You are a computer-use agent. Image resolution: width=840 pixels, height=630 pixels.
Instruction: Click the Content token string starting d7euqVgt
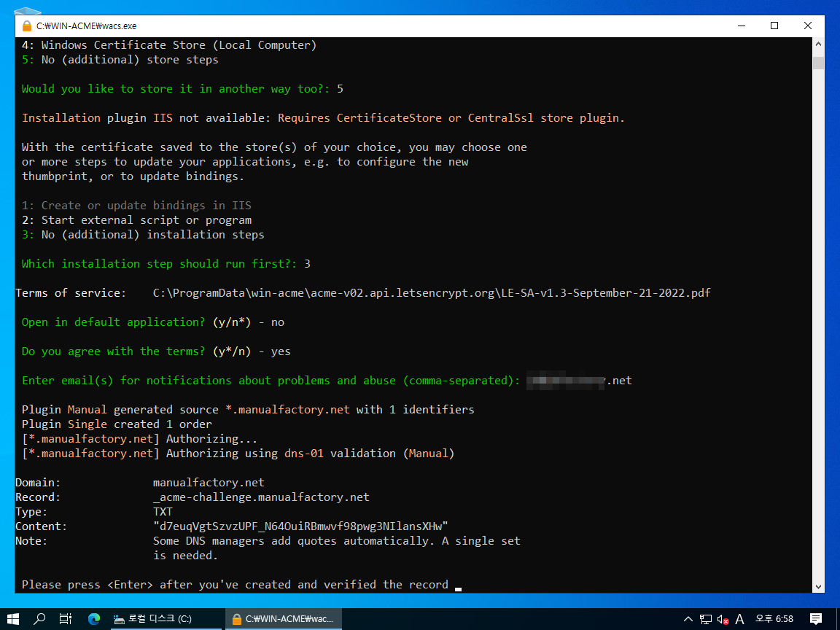[x=300, y=526]
